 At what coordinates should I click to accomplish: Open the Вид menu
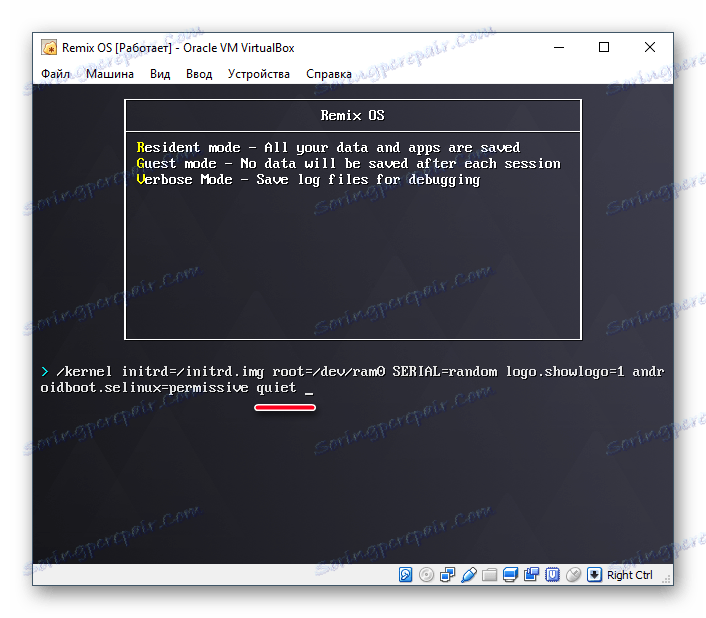click(x=160, y=74)
